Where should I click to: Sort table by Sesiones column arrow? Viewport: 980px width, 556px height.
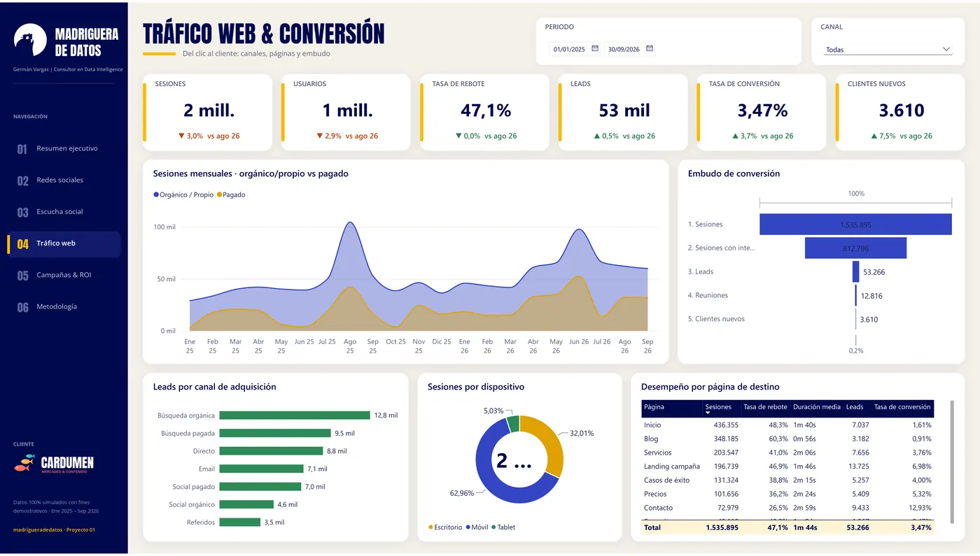pyautogui.click(x=708, y=413)
